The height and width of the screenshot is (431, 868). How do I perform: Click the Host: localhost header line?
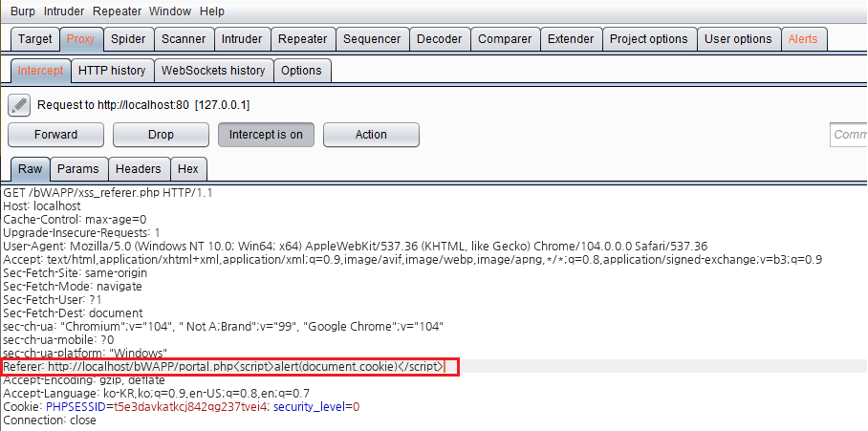[x=42, y=206]
